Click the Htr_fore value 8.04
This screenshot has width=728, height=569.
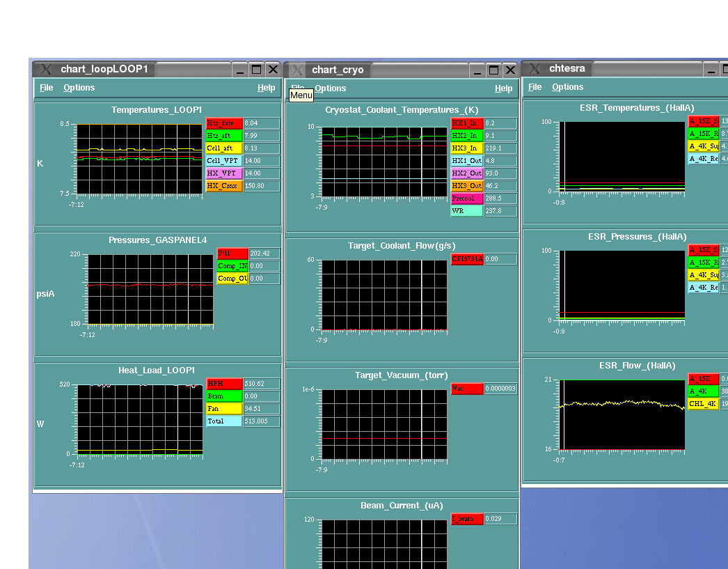tap(262, 123)
